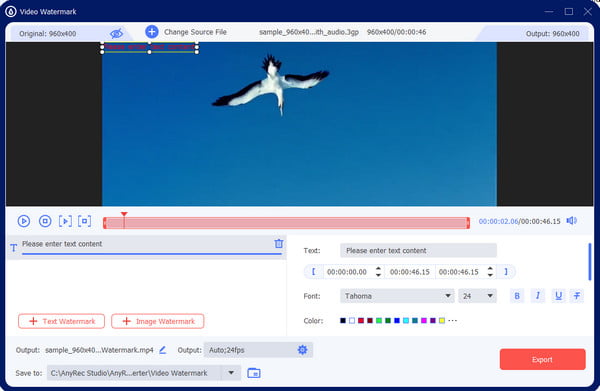Image resolution: width=600 pixels, height=391 pixels.
Task: Toggle strikethrough formatting
Action: tap(577, 296)
